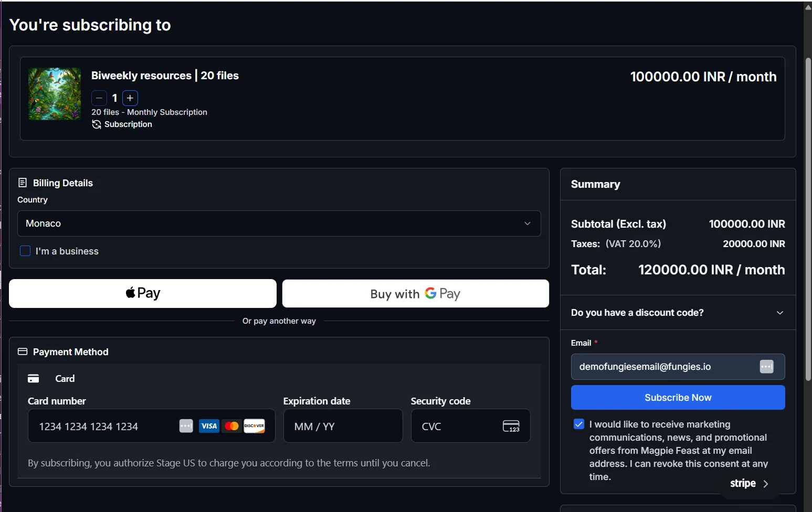Click the 'Or pay another way' text
Viewport: 812px width, 512px height.
(279, 321)
